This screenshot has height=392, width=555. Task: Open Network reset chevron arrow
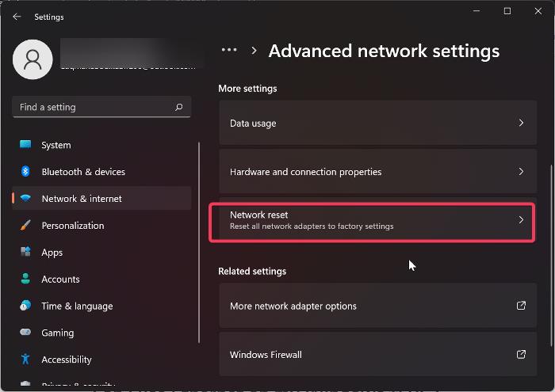click(x=521, y=219)
